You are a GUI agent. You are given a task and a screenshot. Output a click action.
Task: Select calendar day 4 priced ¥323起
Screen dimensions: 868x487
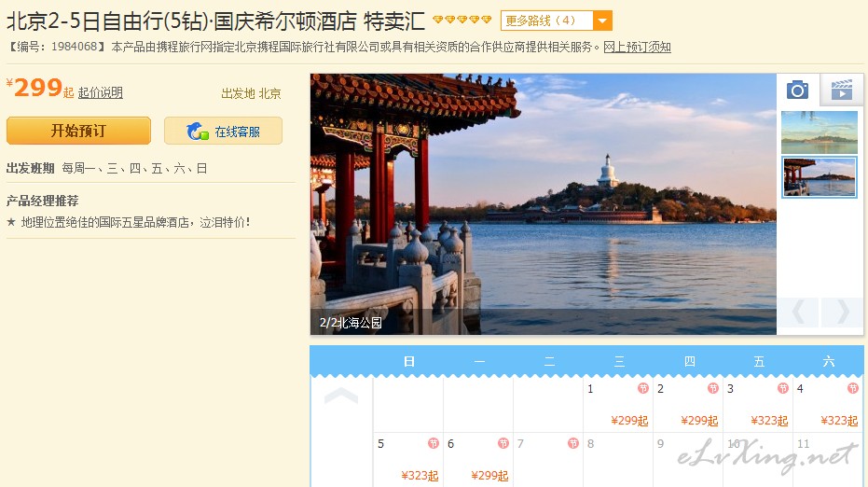(x=828, y=405)
